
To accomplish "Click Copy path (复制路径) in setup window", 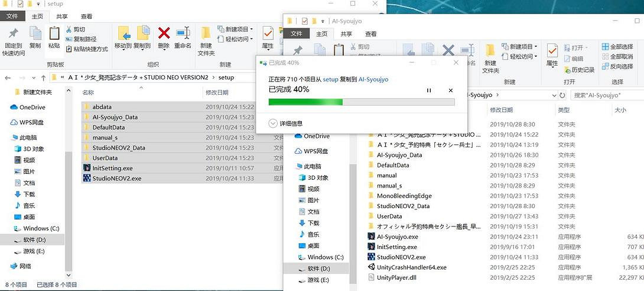I will pyautogui.click(x=81, y=39).
